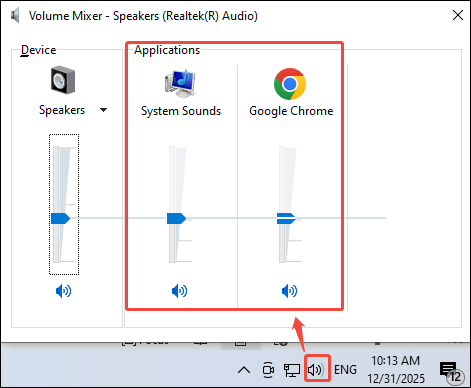The width and height of the screenshot is (471, 388).
Task: Open the Speakers device dropdown arrow
Action: pyautogui.click(x=104, y=110)
